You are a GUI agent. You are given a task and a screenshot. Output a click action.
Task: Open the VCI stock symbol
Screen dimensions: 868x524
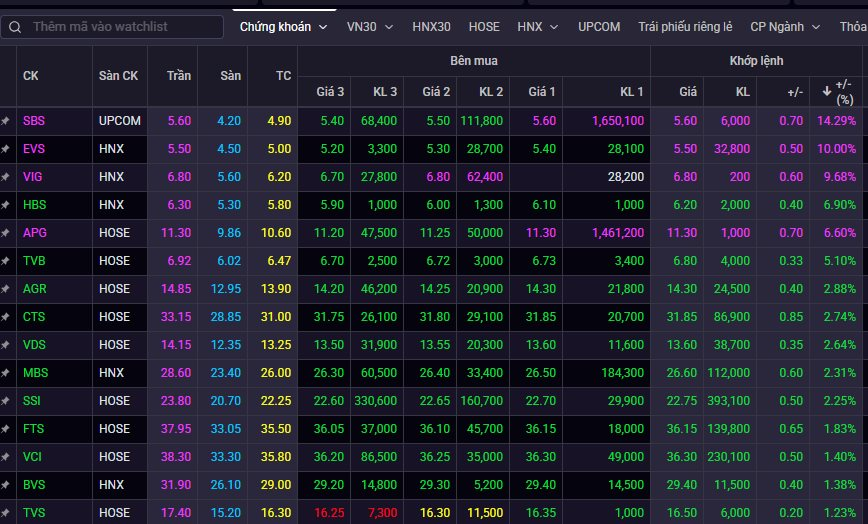[34, 457]
